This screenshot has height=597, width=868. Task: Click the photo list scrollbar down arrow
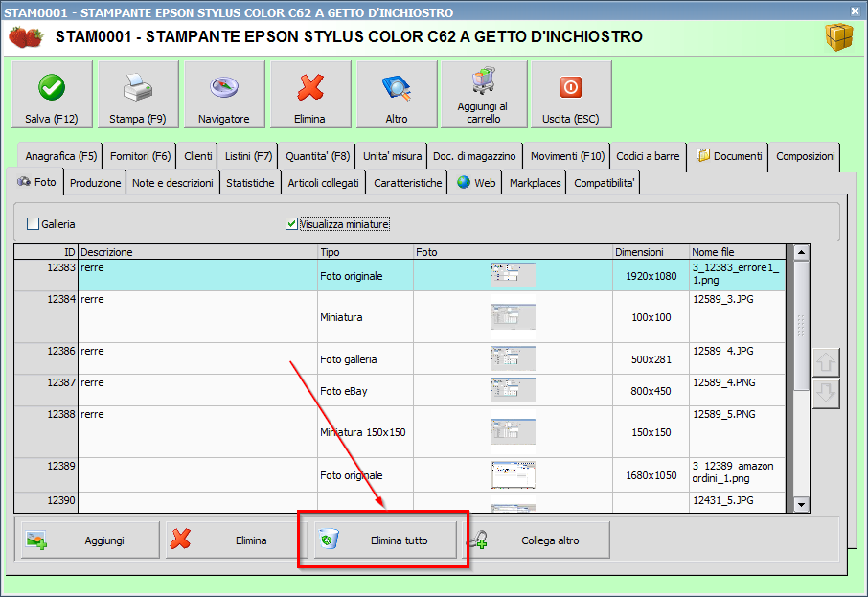(801, 504)
